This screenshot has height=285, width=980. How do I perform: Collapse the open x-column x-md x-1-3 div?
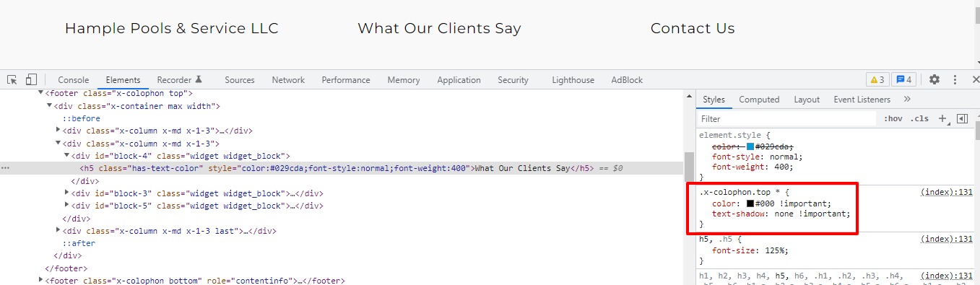(58, 143)
